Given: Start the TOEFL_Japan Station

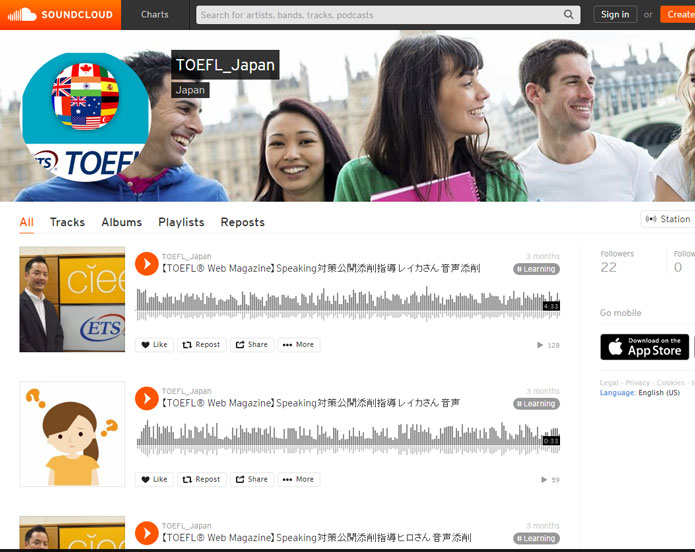Looking at the screenshot, I should 668,219.
